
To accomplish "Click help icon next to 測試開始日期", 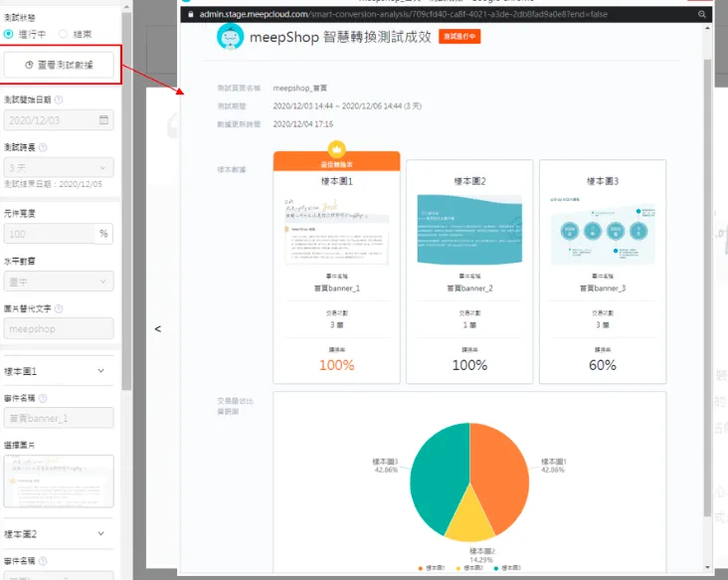I will tap(59, 99).
